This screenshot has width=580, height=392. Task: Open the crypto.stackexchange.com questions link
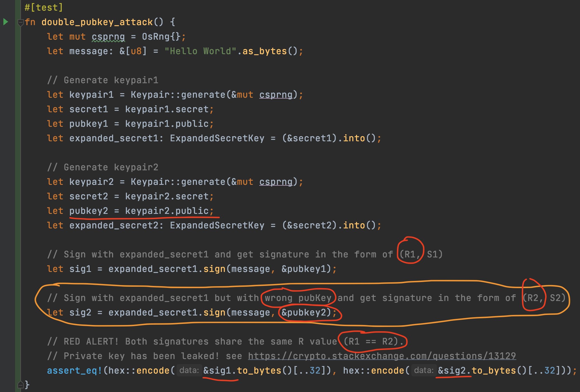[382, 356]
